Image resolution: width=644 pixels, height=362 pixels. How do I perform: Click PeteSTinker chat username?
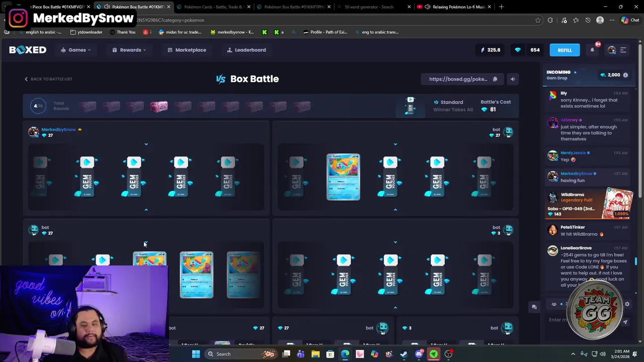click(573, 227)
